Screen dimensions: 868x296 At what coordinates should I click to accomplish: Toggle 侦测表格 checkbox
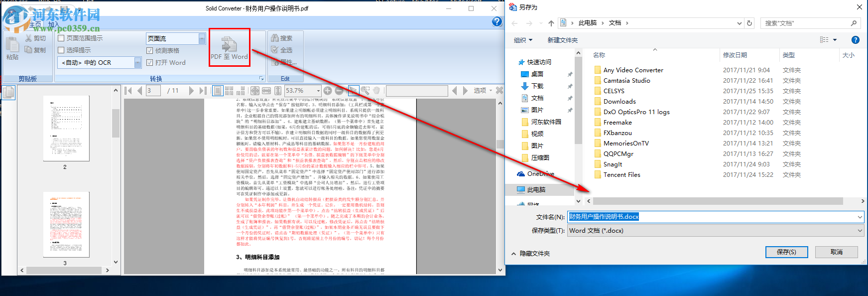pyautogui.click(x=149, y=50)
